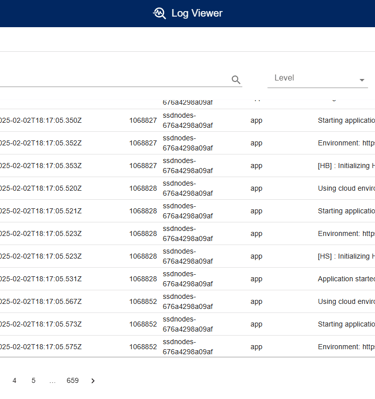Select timestamp ending 18:17:05.567Z
Image resolution: width=375 pixels, height=399 pixels.
41,302
